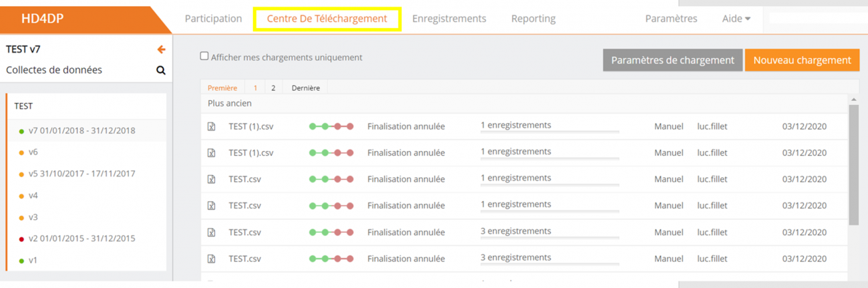Click the file icon of the first TEST (1).csv row

tap(212, 126)
